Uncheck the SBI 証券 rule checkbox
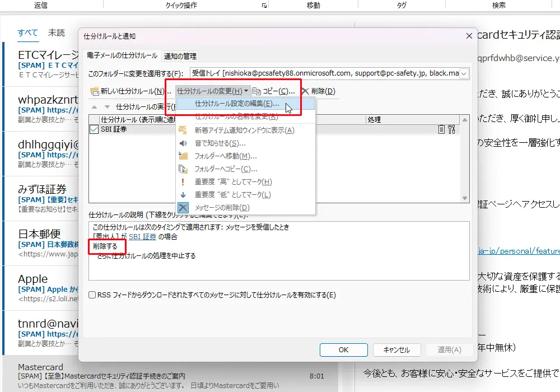 94,129
